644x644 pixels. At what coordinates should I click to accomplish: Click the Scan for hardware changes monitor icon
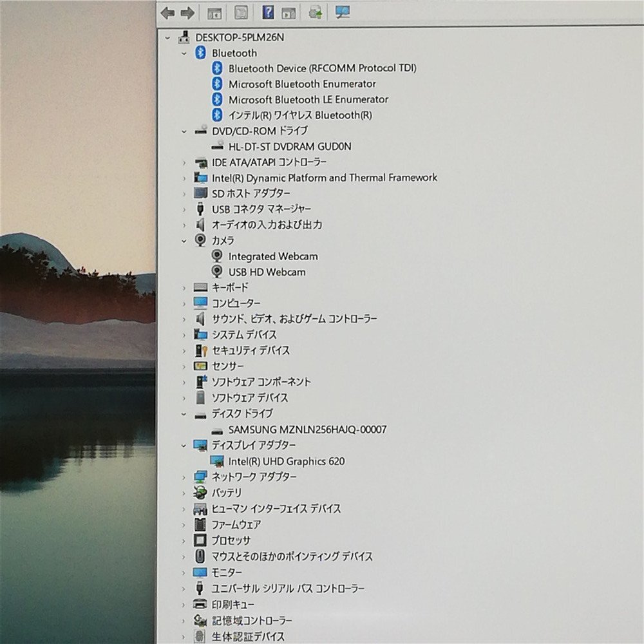[x=343, y=12]
